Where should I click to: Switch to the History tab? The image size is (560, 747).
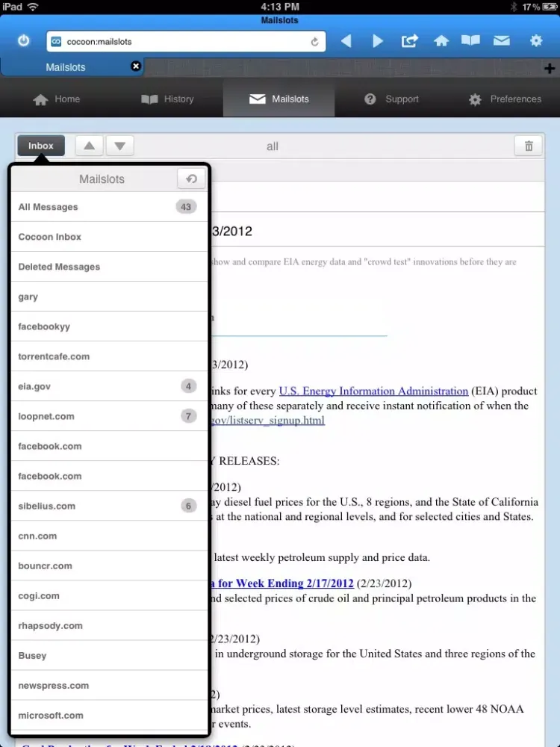(167, 99)
